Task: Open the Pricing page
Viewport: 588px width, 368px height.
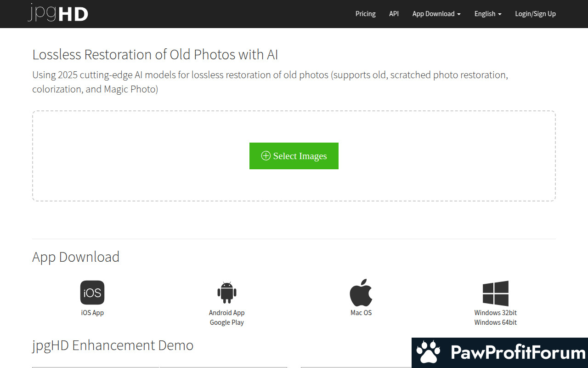Action: 365,14
